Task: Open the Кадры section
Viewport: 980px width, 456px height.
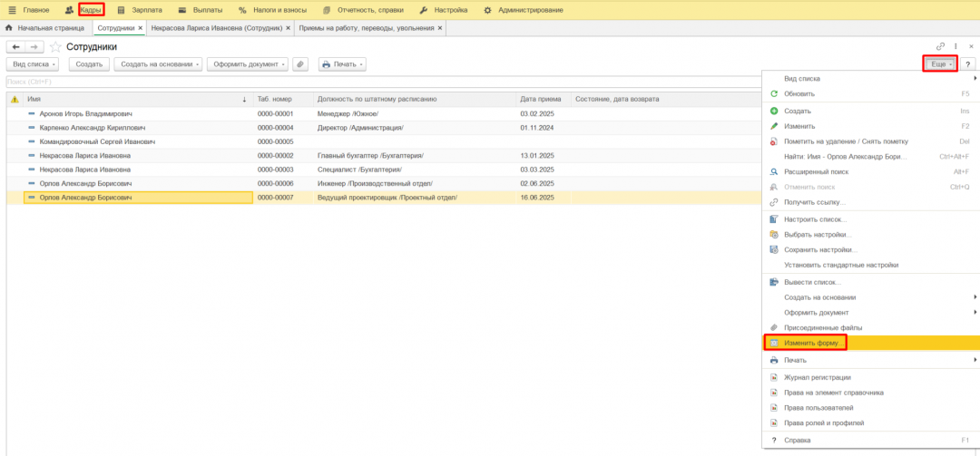Action: click(x=92, y=10)
